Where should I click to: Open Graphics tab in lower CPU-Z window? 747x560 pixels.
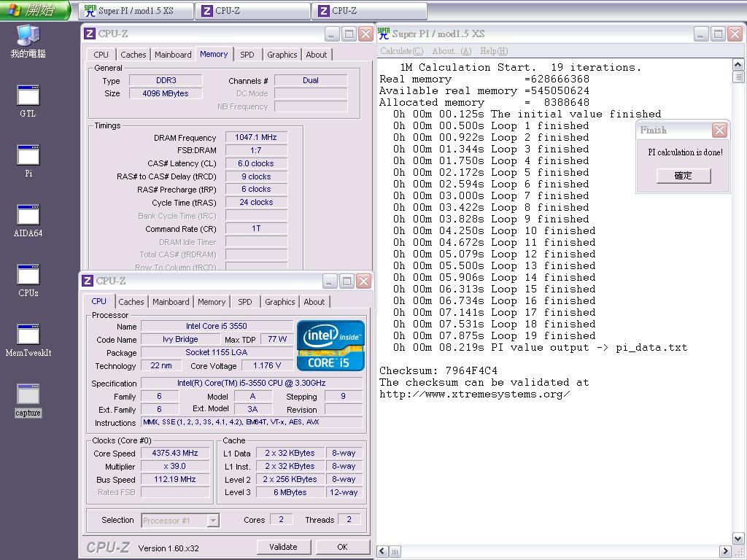tap(280, 302)
